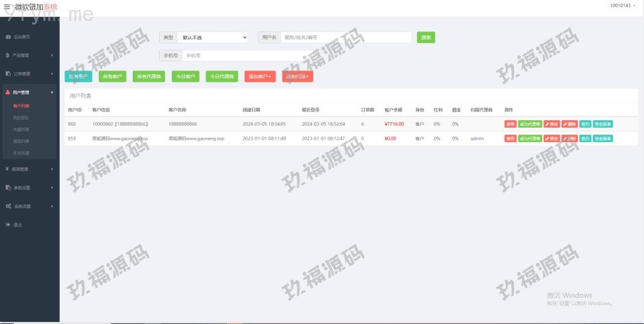Open the 类型 dropdown showing 默认不选
The image size is (644, 324).
point(213,38)
